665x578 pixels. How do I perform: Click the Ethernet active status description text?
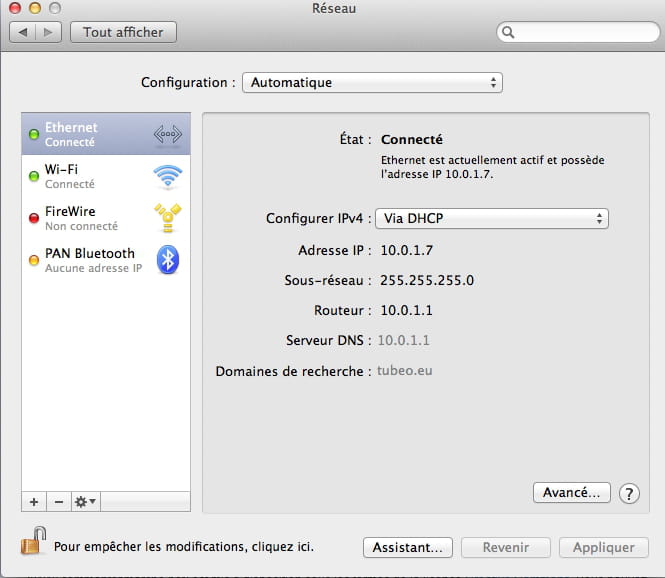coord(492,167)
